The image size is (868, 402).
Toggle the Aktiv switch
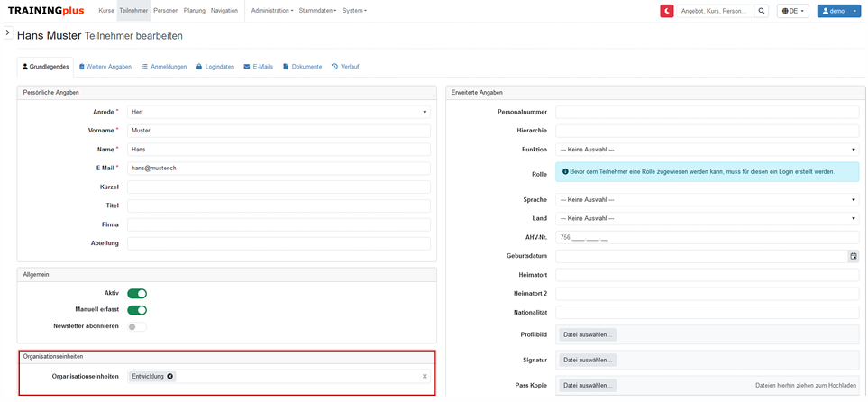click(137, 294)
